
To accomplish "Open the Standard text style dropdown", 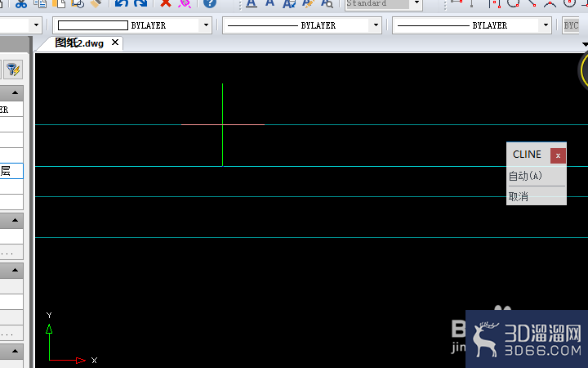I will 416,3.
